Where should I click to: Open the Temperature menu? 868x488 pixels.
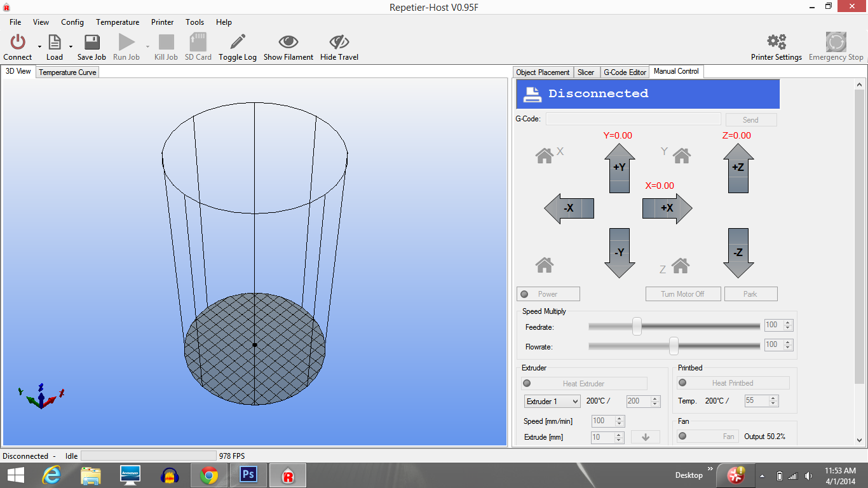point(118,22)
